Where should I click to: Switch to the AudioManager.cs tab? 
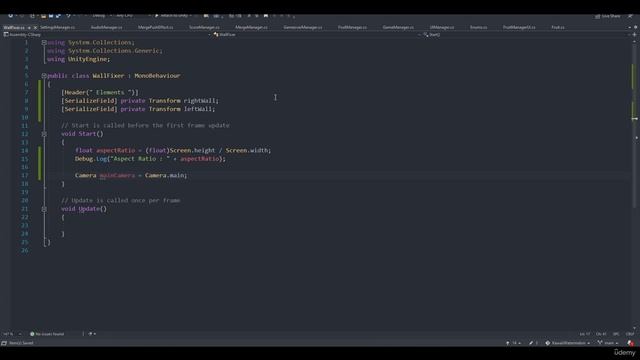(107, 27)
